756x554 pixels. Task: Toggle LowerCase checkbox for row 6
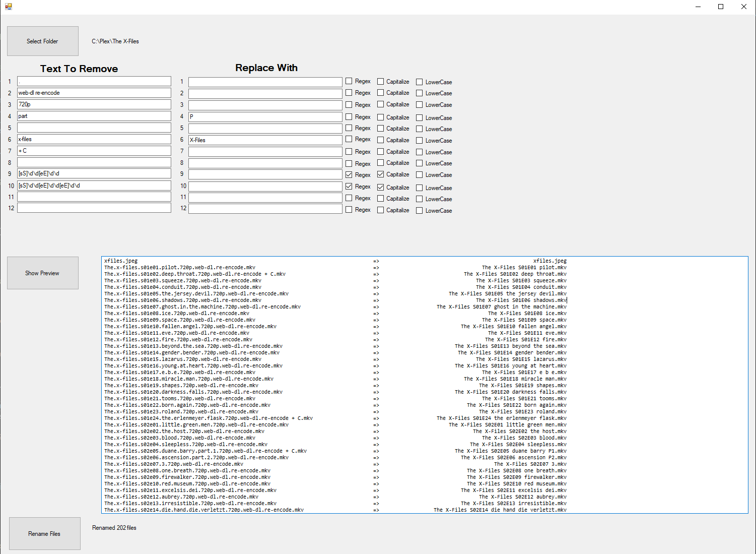pos(419,140)
